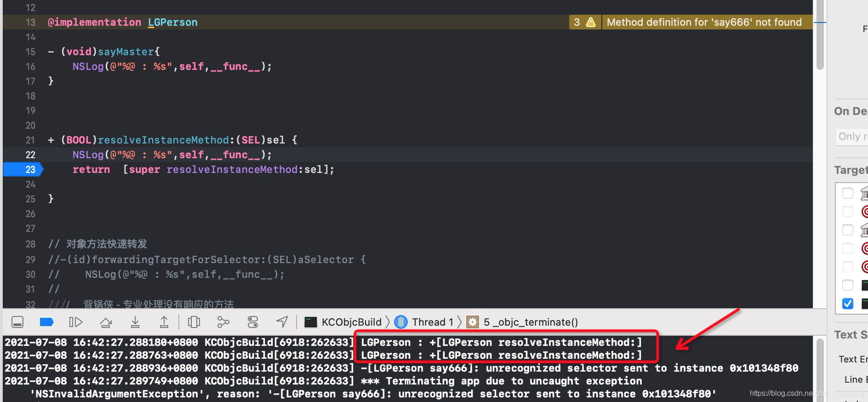
Task: Click console line stamped 16:42:27.288763
Action: tap(323, 355)
